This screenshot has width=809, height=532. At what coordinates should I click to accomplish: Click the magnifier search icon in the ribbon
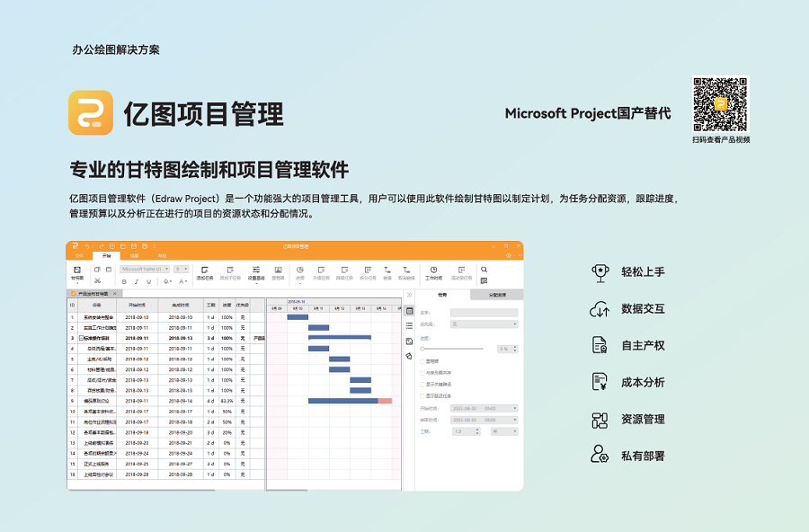(x=484, y=270)
